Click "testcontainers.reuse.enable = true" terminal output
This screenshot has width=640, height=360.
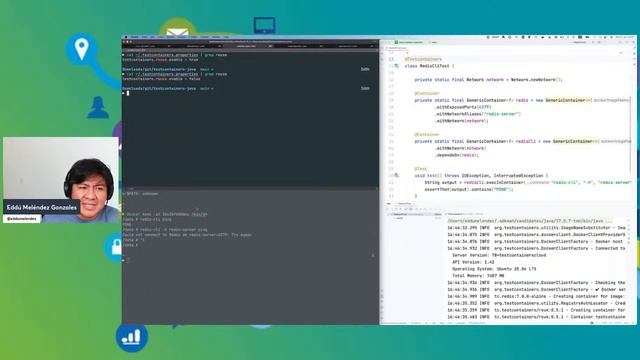point(160,59)
